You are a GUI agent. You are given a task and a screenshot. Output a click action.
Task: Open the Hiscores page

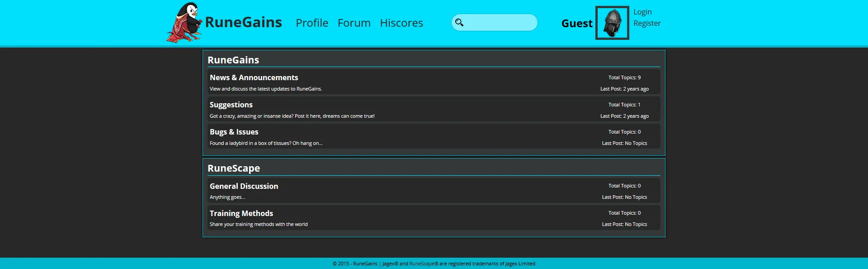pos(401,23)
